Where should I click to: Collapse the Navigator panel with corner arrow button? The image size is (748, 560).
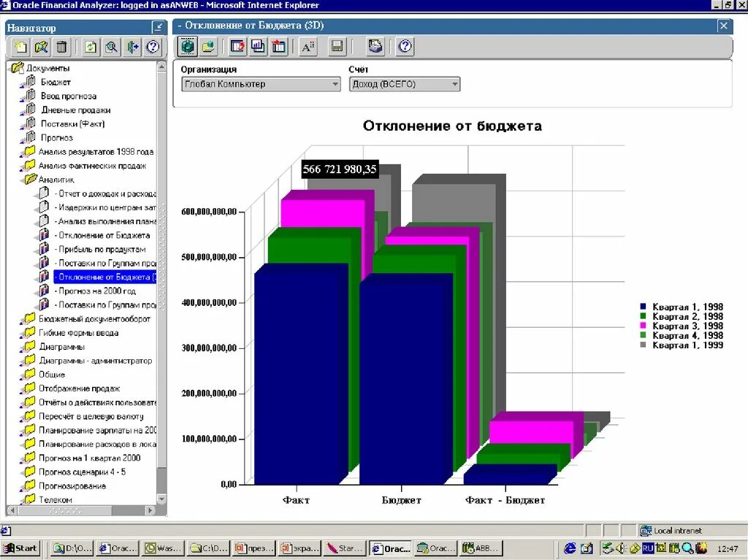pyautogui.click(x=159, y=27)
